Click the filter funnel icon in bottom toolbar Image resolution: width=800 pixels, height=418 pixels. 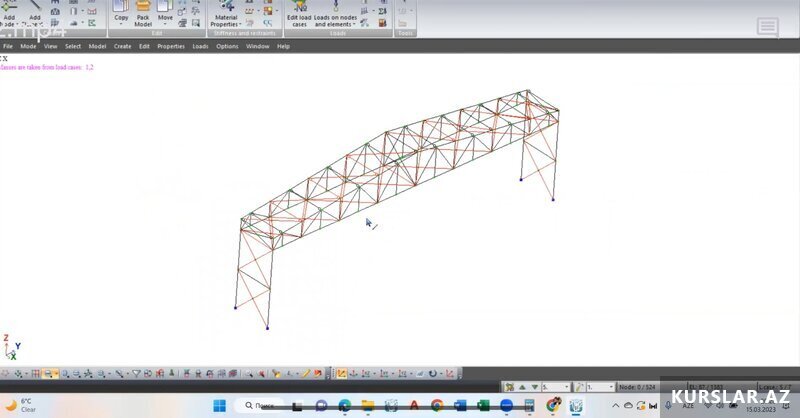(137, 373)
